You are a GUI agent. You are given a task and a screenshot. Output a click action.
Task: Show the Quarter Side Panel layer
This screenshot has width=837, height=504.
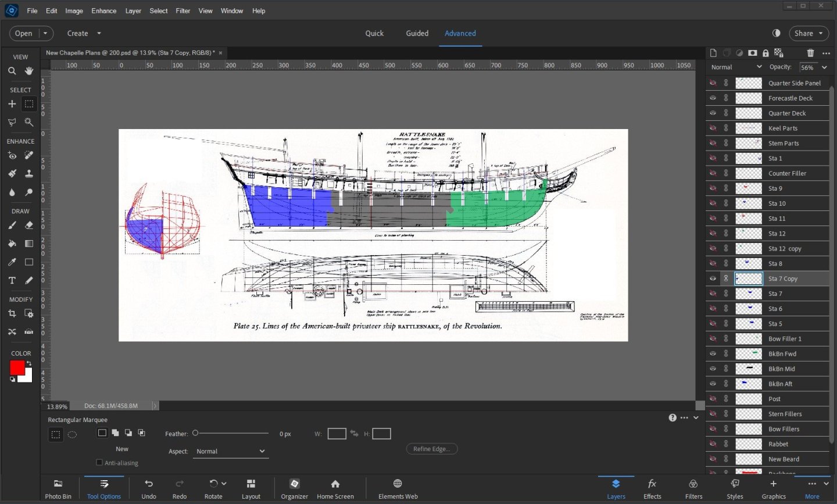(713, 83)
